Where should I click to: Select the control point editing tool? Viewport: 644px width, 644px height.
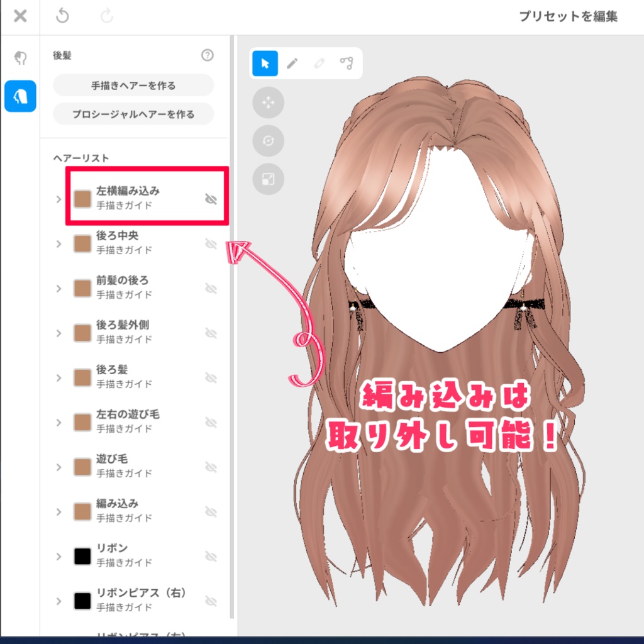click(x=347, y=63)
